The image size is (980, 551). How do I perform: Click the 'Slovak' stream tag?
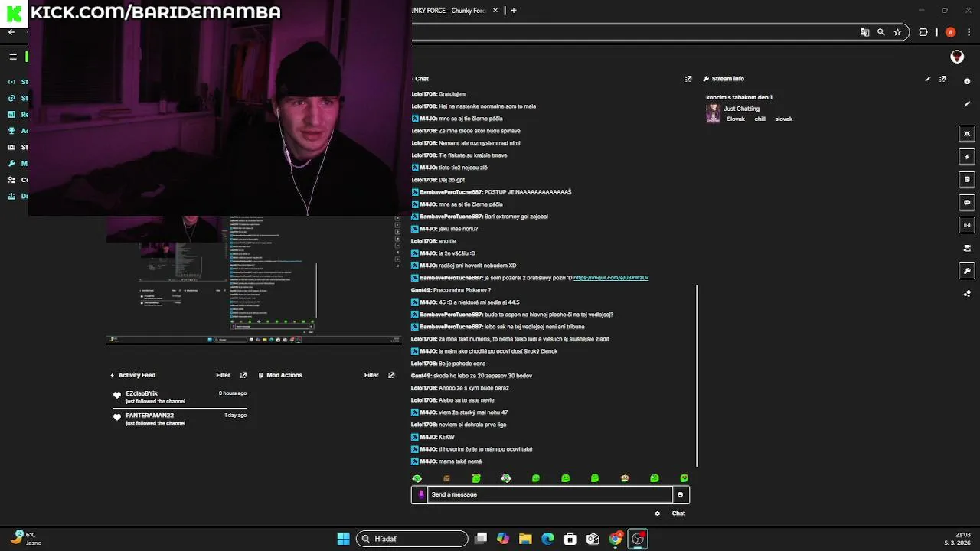(736, 119)
